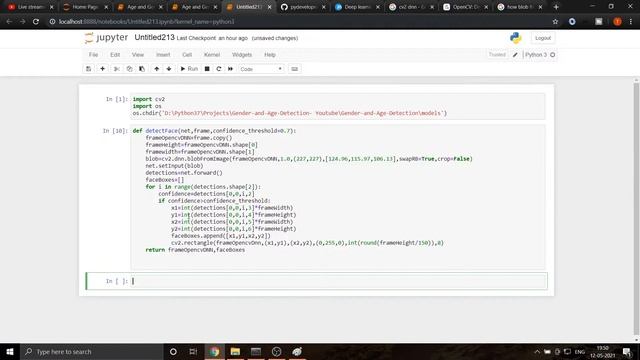Open Task View on taskbar
This screenshot has width=640, height=360.
pos(193,351)
